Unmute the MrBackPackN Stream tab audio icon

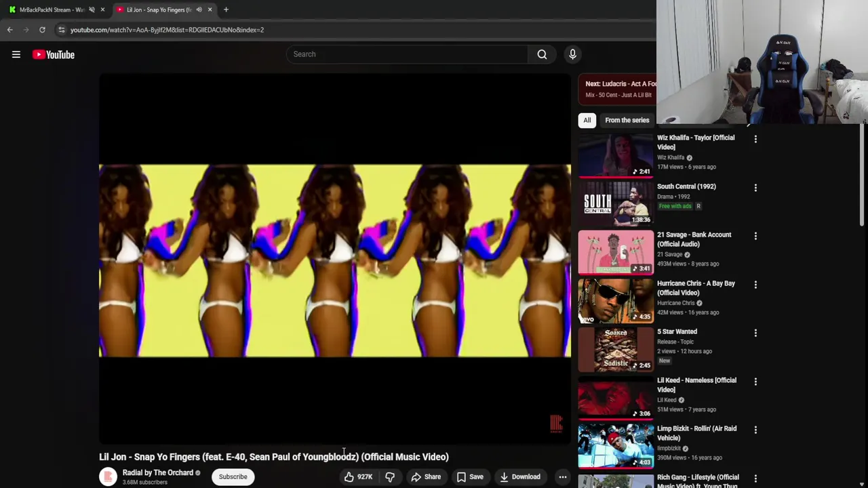[92, 9]
